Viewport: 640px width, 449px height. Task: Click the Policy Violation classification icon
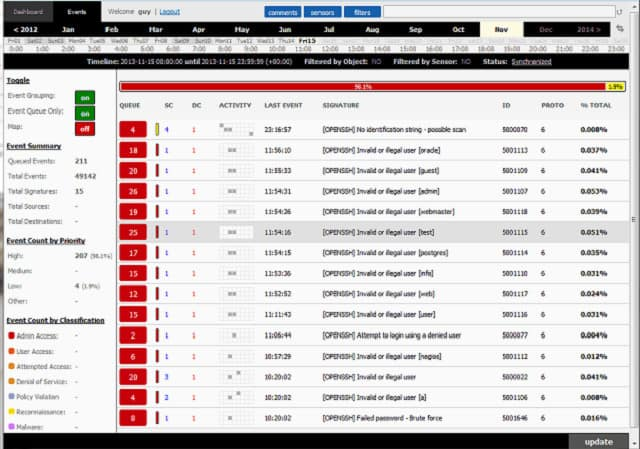coord(11,396)
